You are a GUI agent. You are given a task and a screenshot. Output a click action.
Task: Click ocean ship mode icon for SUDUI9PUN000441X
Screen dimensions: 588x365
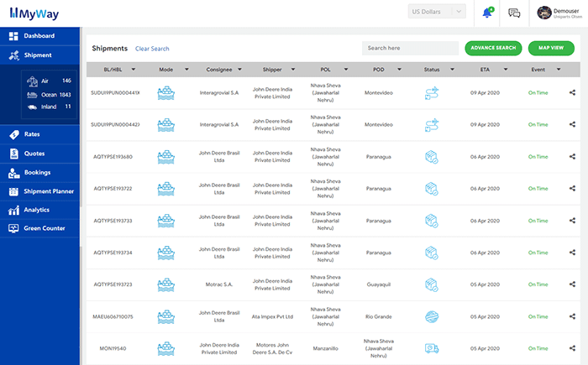165,93
